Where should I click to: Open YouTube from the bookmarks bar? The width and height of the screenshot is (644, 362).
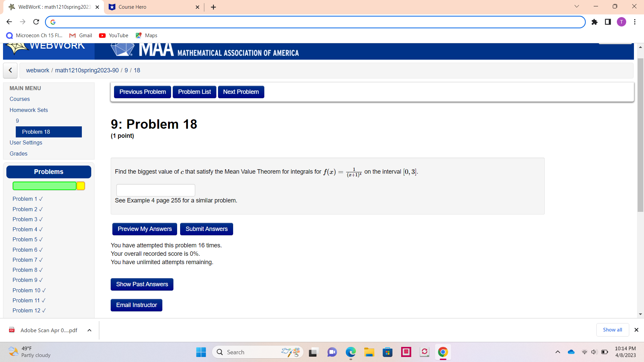pos(113,35)
